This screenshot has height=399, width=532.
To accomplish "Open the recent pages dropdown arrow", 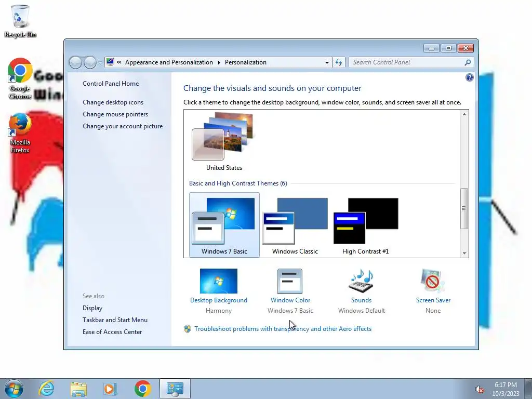I will tap(100, 63).
